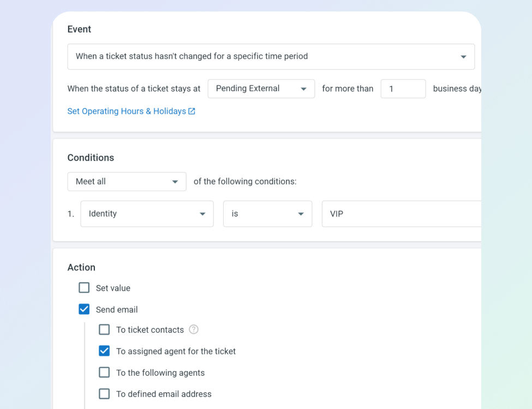Click the business days number input

pyautogui.click(x=403, y=88)
